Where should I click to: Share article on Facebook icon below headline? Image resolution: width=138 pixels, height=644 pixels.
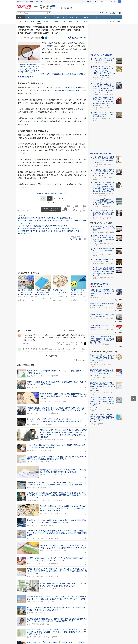[x=46, y=38]
